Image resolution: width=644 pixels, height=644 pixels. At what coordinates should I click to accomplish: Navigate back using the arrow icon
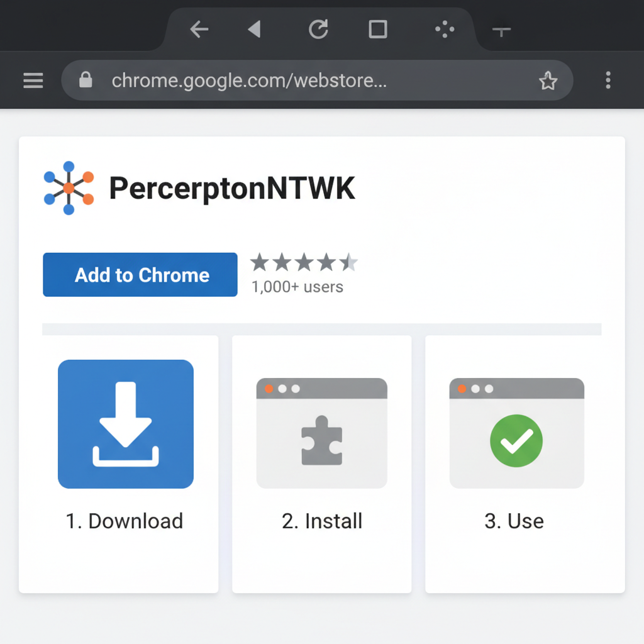199,28
